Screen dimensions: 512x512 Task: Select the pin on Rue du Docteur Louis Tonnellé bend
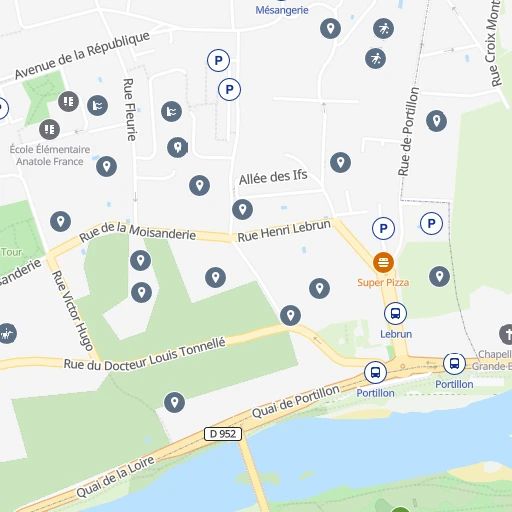pos(290,315)
